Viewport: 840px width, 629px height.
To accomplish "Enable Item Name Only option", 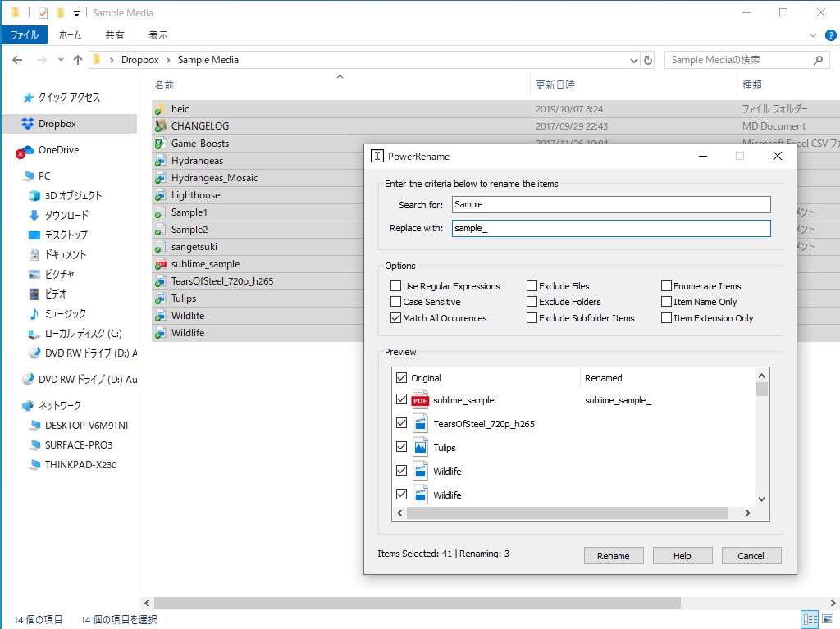I will click(x=666, y=302).
